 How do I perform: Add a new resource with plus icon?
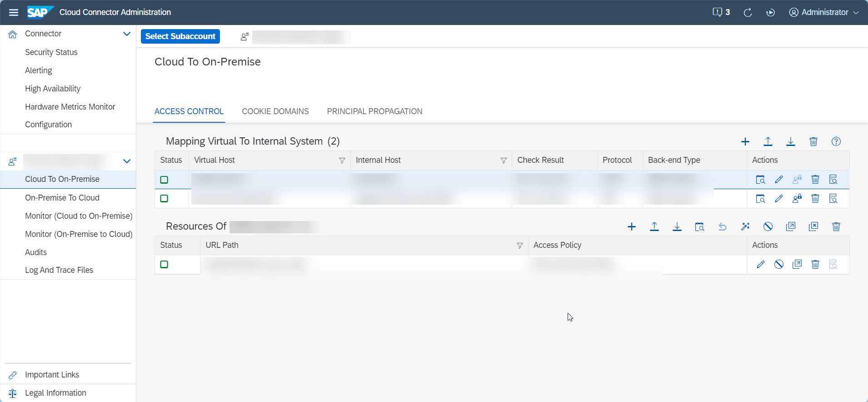[632, 226]
